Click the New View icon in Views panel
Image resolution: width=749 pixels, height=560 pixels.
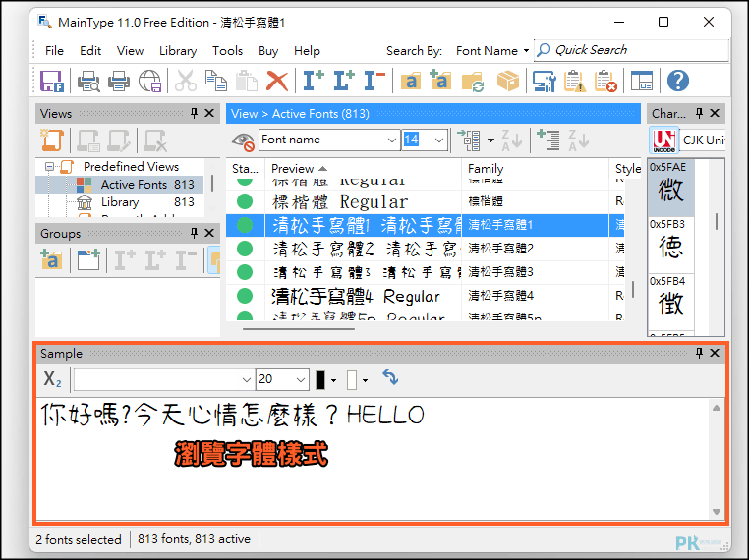(51, 140)
